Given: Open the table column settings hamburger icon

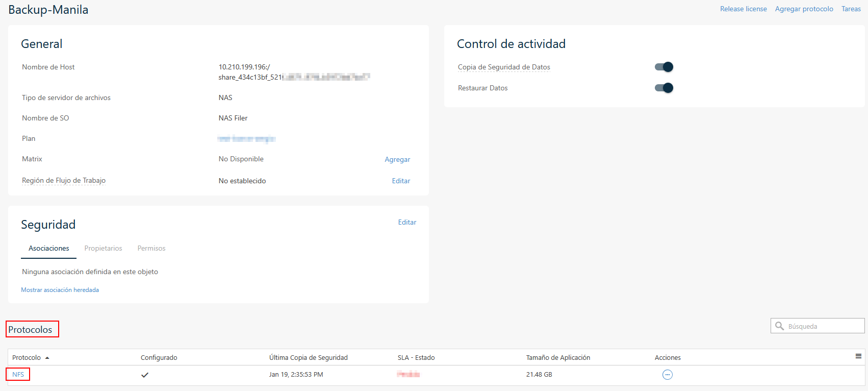Looking at the screenshot, I should 858,356.
